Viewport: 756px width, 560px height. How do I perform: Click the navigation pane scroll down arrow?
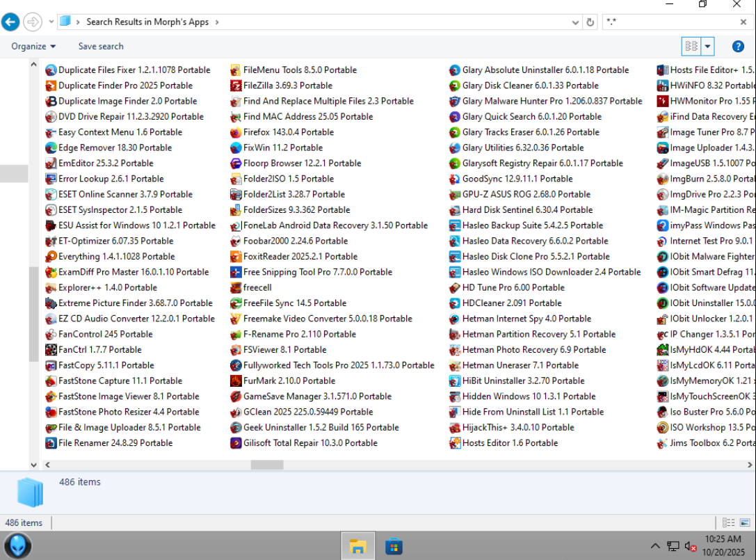[x=33, y=465]
